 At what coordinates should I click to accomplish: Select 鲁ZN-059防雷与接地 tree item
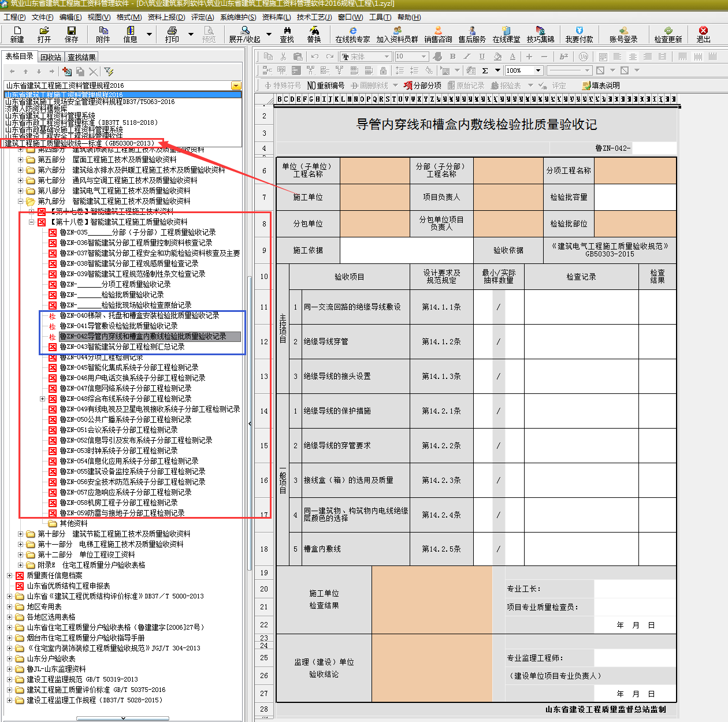[x=122, y=513]
